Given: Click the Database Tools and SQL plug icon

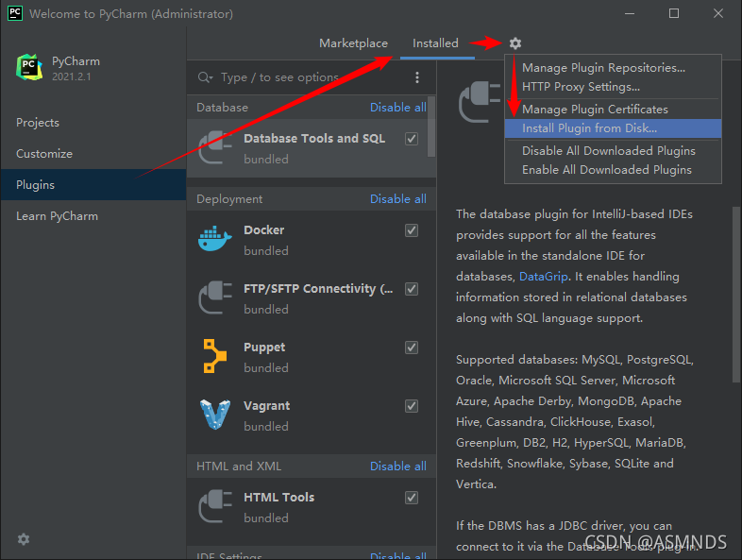Looking at the screenshot, I should [215, 147].
